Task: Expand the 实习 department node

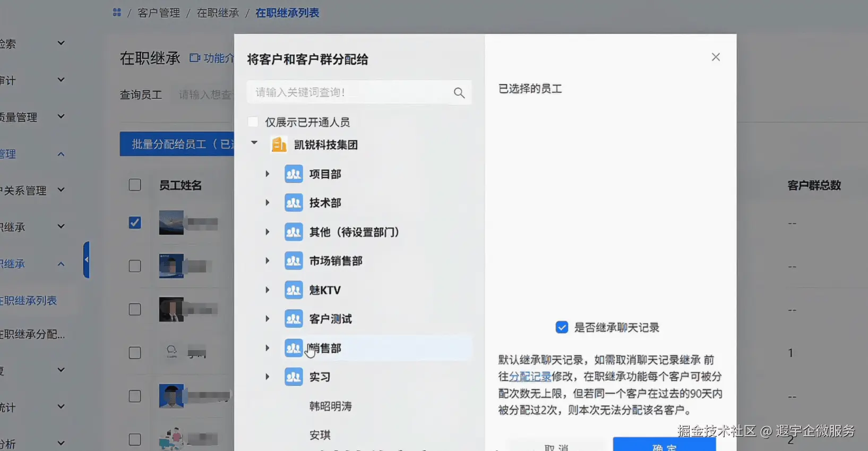Action: click(268, 377)
